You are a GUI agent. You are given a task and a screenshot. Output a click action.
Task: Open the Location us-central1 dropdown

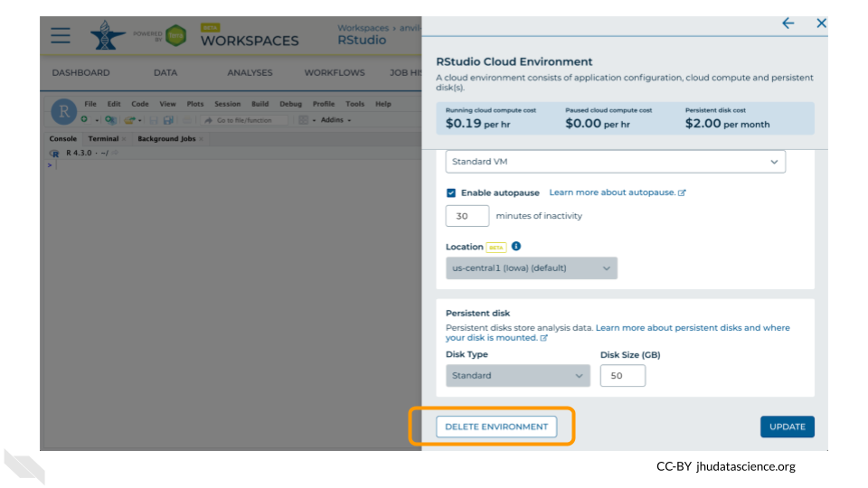(x=532, y=268)
